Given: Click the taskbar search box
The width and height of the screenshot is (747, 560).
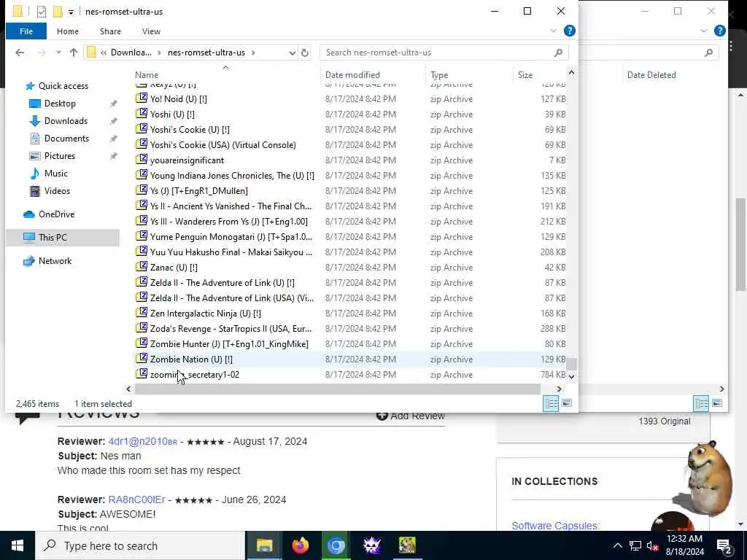Looking at the screenshot, I should pos(141,545).
